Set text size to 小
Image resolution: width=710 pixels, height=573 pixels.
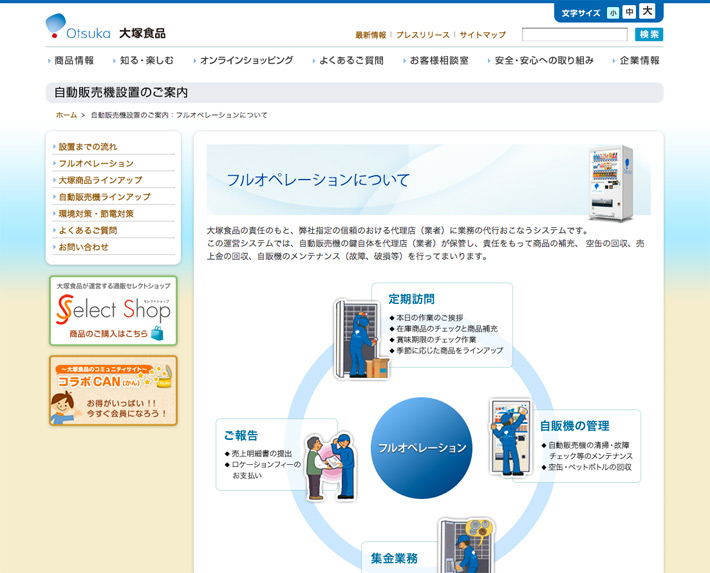613,13
